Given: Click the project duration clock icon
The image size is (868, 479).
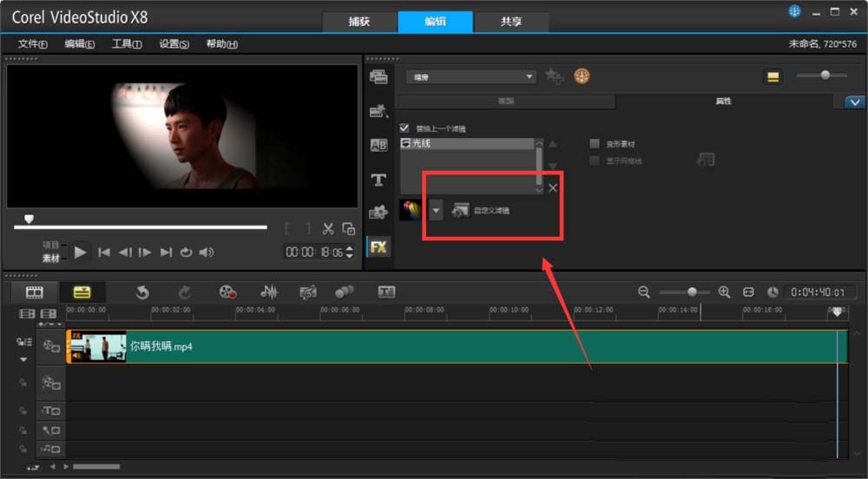Looking at the screenshot, I should coord(773,292).
